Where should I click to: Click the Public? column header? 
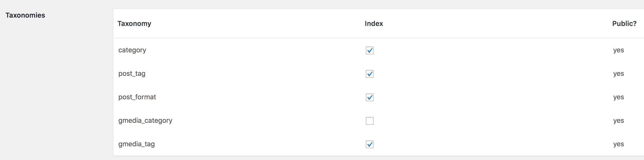coord(624,23)
